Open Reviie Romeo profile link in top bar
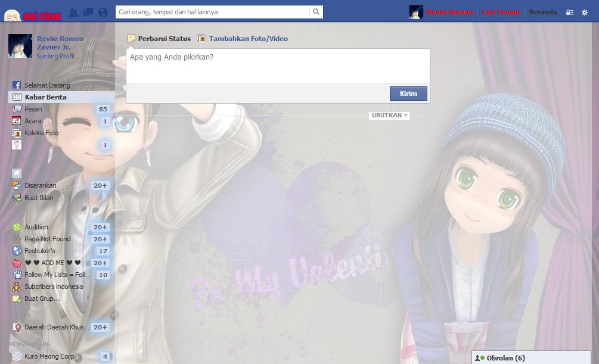 tap(449, 13)
